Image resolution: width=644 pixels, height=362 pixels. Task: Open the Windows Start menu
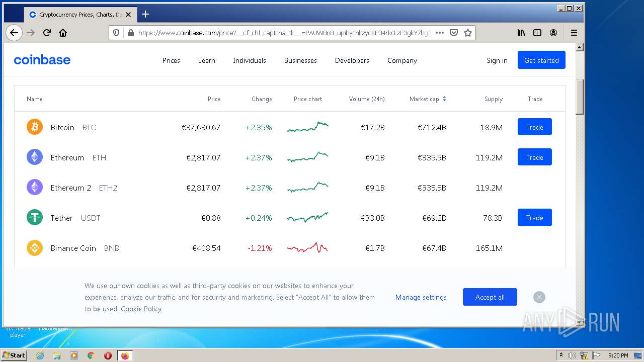[14, 355]
